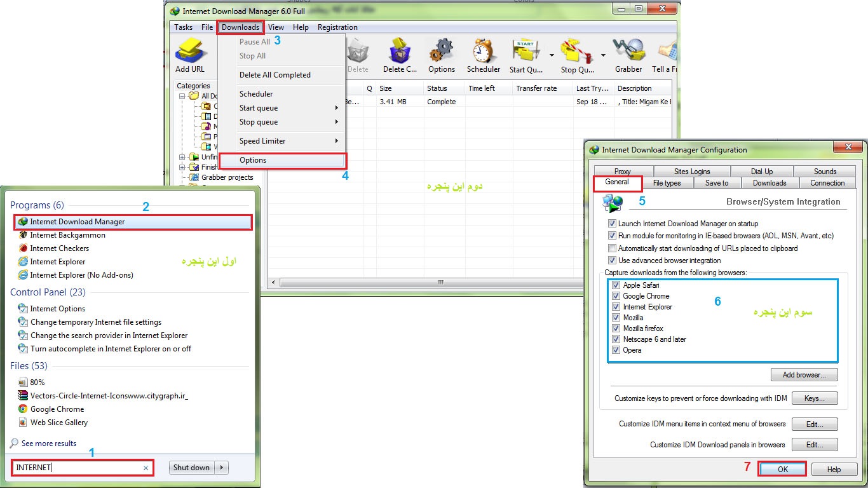Click Internet Backgammon program icon

[24, 235]
